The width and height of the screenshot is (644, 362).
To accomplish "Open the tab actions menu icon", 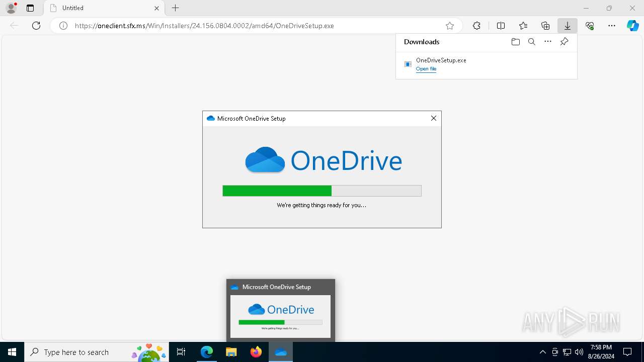I will pyautogui.click(x=30, y=8).
